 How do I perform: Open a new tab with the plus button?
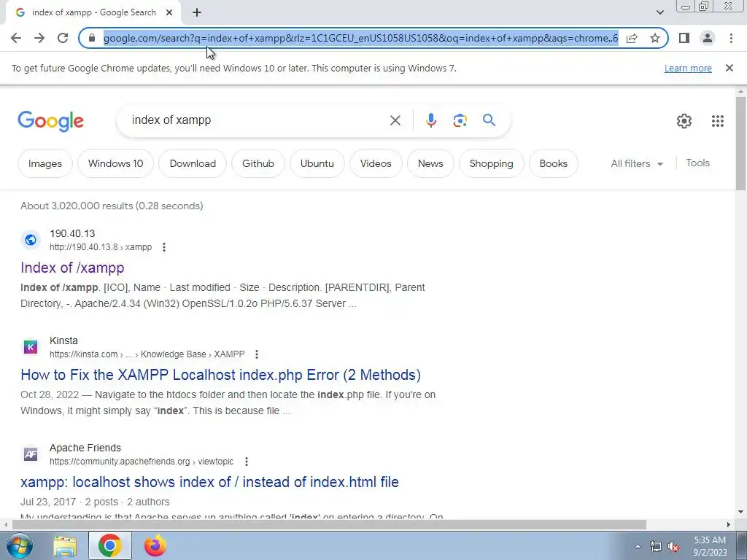pos(197,13)
